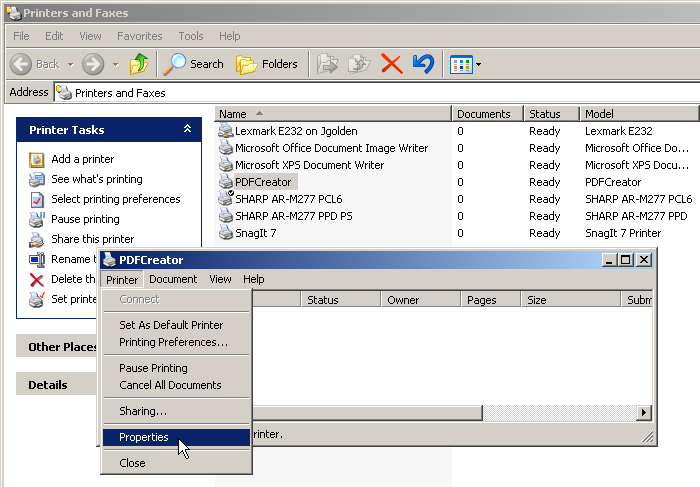700x487 pixels.
Task: Choose Properties in the Printer menu
Action: 144,437
